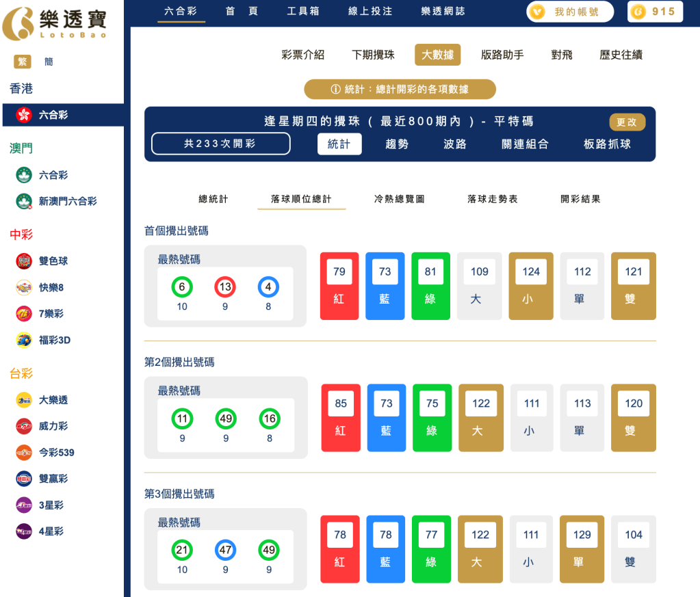Click the 更改 button
The height and width of the screenshot is (597, 700).
(x=627, y=122)
